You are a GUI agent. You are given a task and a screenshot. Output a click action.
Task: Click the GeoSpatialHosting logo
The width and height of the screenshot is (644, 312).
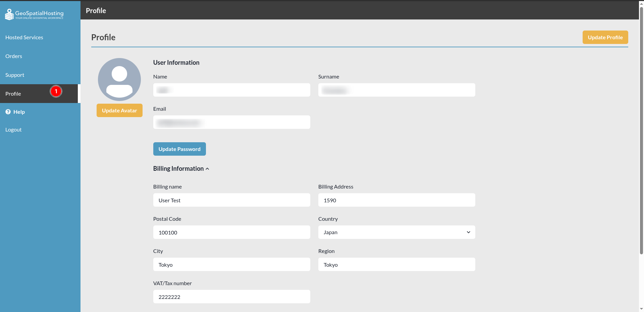coord(34,14)
